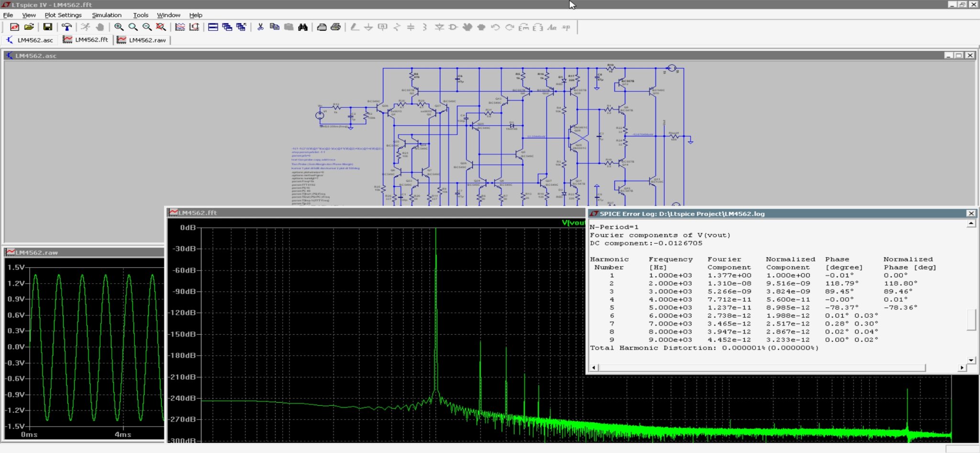Select the Pan magnifier tool
This screenshot has height=453, width=980.
click(133, 27)
